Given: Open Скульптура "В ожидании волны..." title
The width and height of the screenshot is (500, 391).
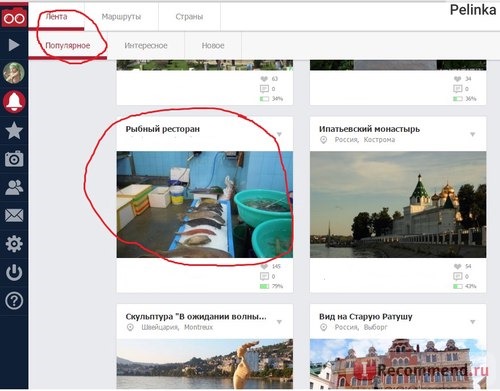Looking at the screenshot, I should [x=196, y=317].
